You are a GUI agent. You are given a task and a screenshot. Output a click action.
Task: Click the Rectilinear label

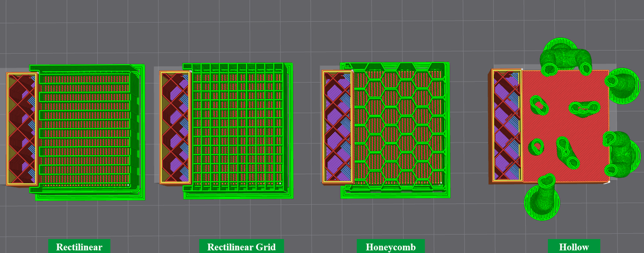point(79,246)
